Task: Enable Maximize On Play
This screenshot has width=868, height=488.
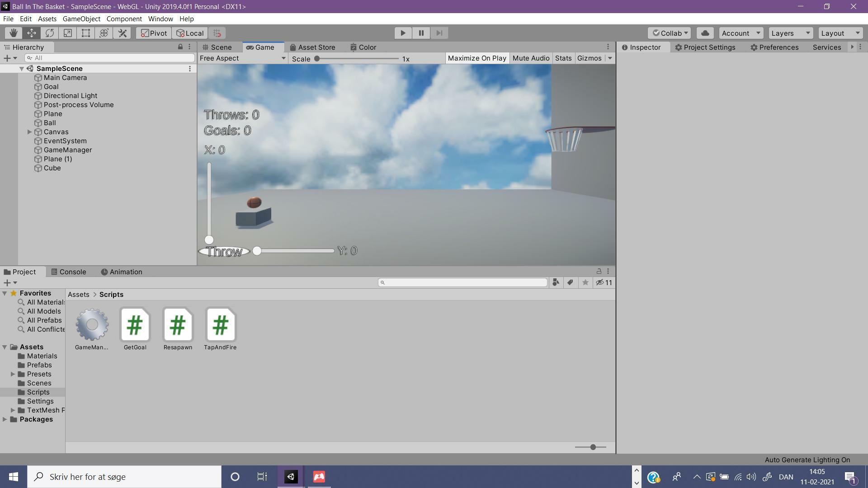Action: click(477, 58)
